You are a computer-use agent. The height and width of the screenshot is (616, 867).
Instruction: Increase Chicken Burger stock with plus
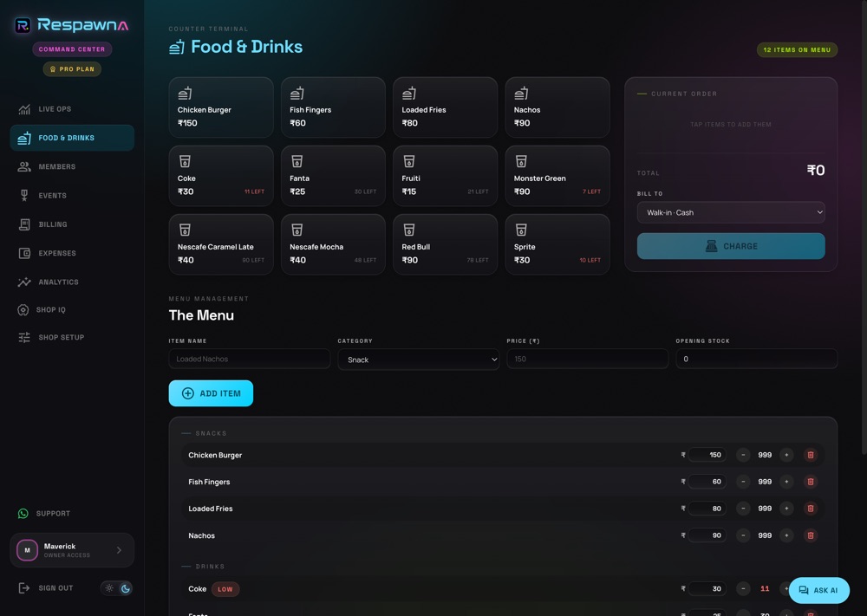pyautogui.click(x=786, y=455)
